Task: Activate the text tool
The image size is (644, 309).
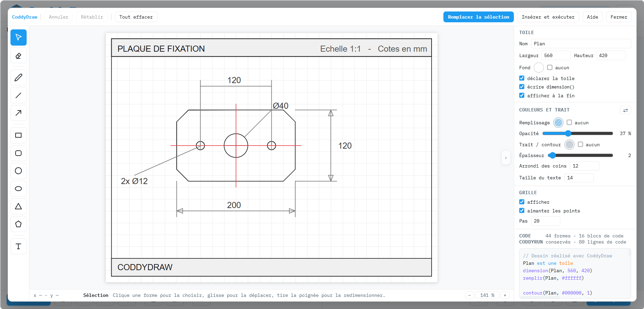Action: click(x=19, y=246)
